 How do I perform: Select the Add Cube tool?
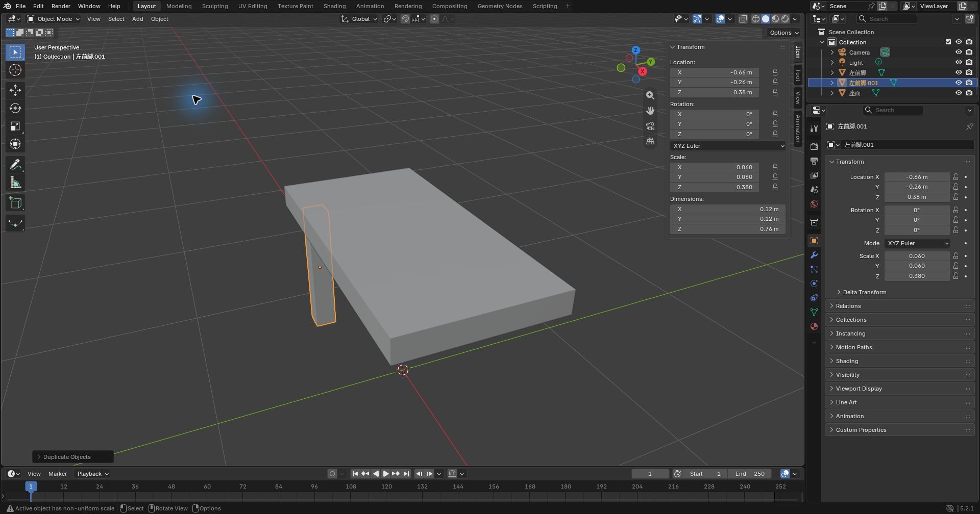click(15, 203)
